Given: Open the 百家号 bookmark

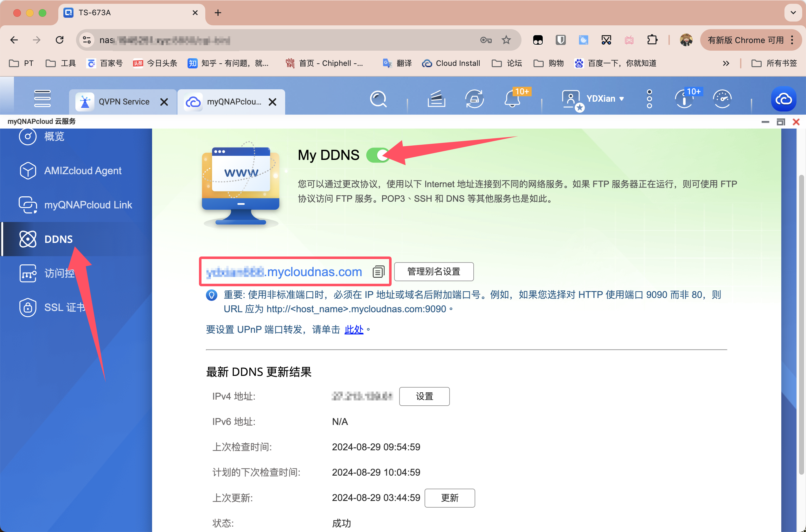Looking at the screenshot, I should pyautogui.click(x=105, y=63).
